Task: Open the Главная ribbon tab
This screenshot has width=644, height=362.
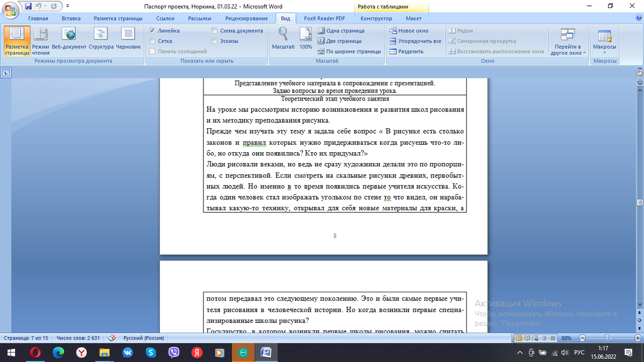Action: pos(38,18)
